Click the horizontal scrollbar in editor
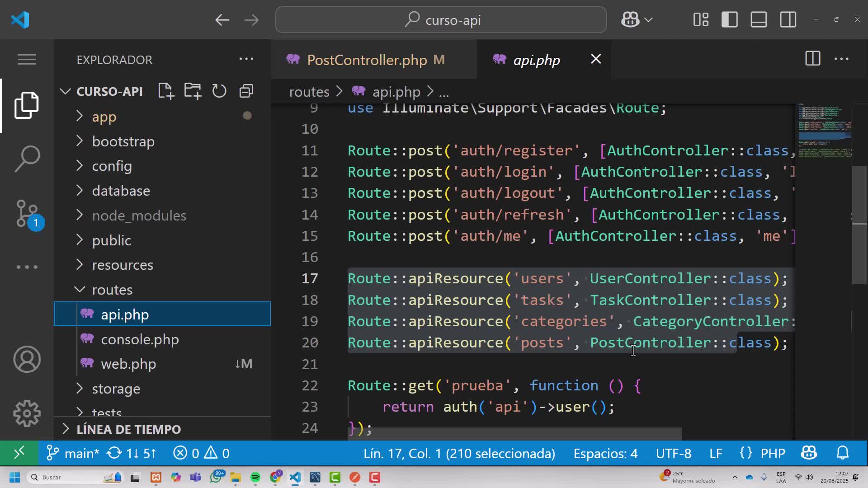 (x=514, y=434)
